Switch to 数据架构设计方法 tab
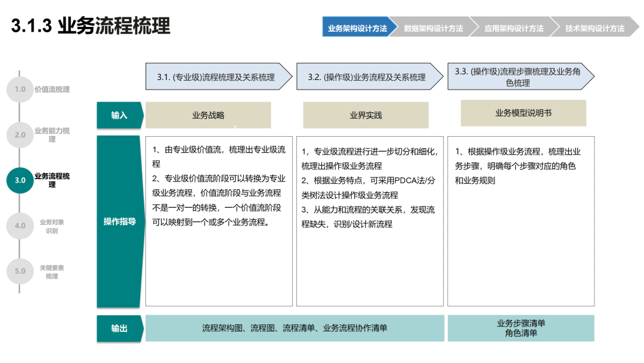Screen dimensions: 644x363 click(x=434, y=27)
